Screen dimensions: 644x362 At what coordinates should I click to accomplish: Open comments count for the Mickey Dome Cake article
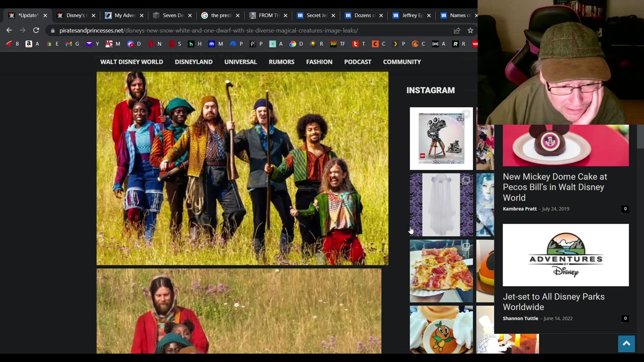pos(625,209)
